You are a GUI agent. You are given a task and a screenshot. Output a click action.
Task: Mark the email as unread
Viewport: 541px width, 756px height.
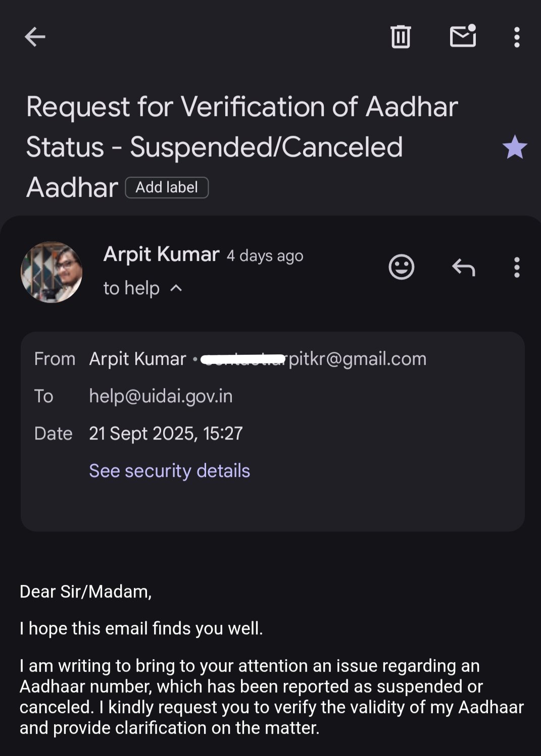[463, 36]
